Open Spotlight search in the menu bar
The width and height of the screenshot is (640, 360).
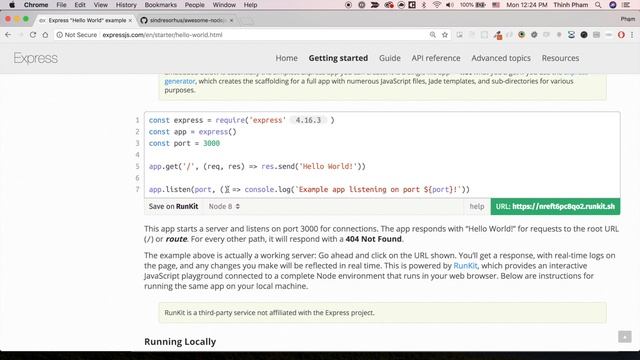(598, 5)
